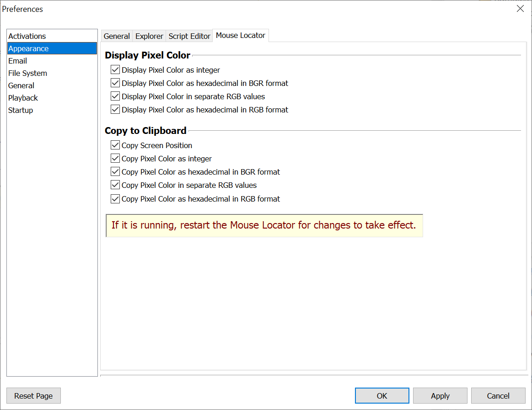
Task: Toggle Copy Pixel Color hexadecimal RGB format
Action: click(x=115, y=199)
